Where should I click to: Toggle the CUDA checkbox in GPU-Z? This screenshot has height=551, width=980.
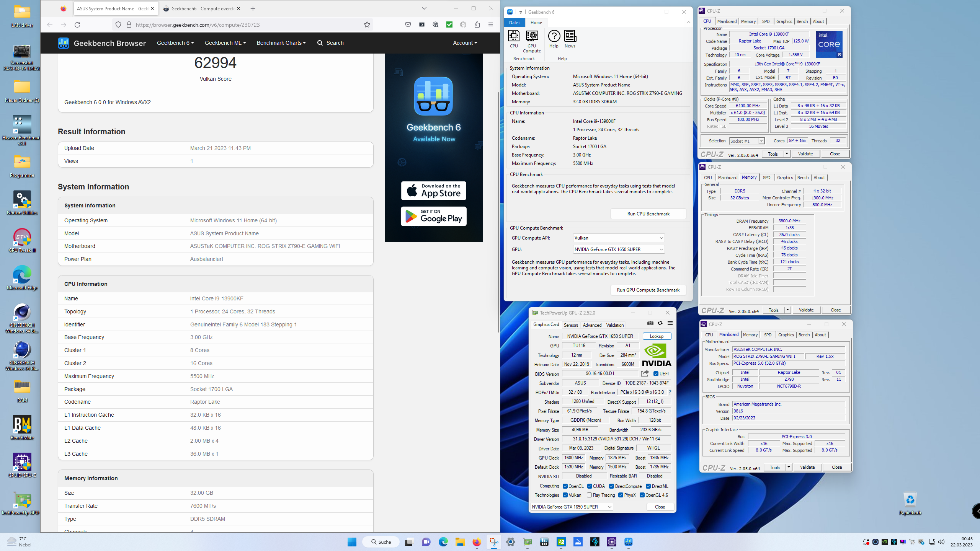click(x=590, y=486)
